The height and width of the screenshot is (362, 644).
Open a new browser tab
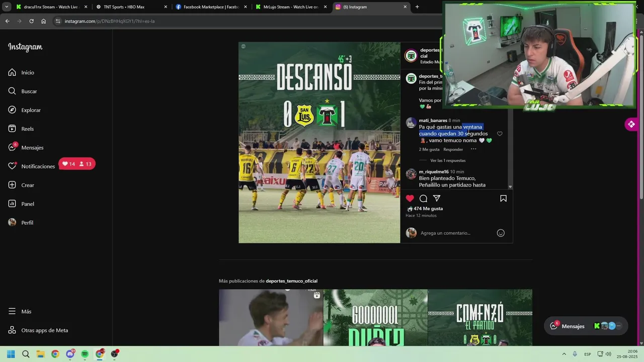[417, 7]
